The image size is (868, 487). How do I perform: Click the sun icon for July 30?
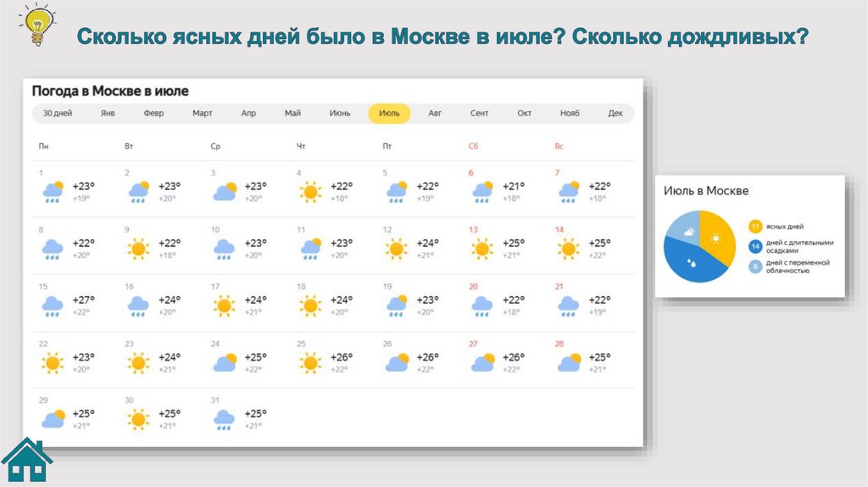[138, 420]
